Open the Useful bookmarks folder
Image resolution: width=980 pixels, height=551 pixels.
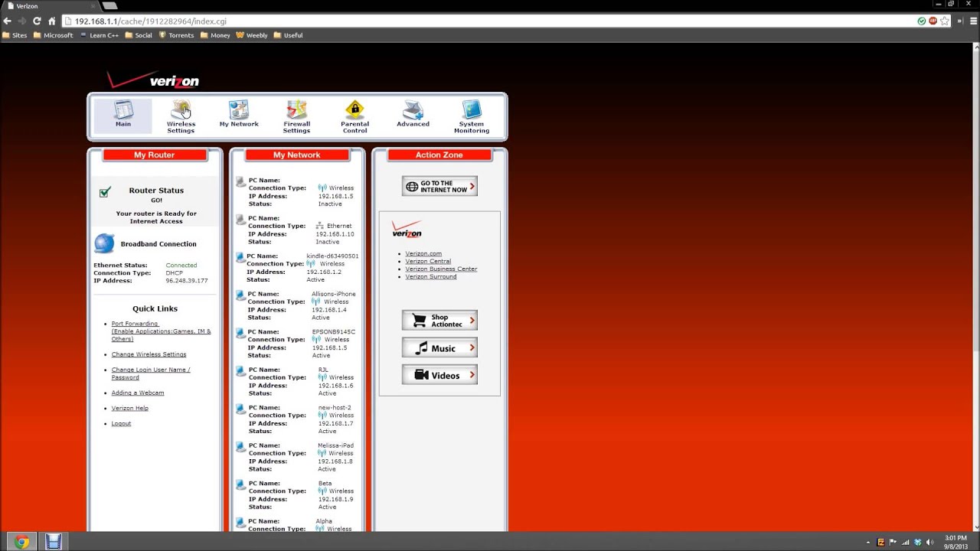(288, 35)
